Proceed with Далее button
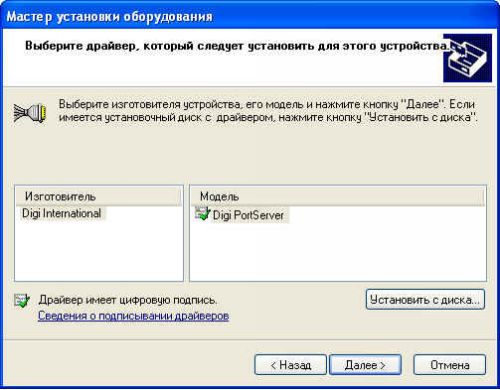 tap(365, 365)
